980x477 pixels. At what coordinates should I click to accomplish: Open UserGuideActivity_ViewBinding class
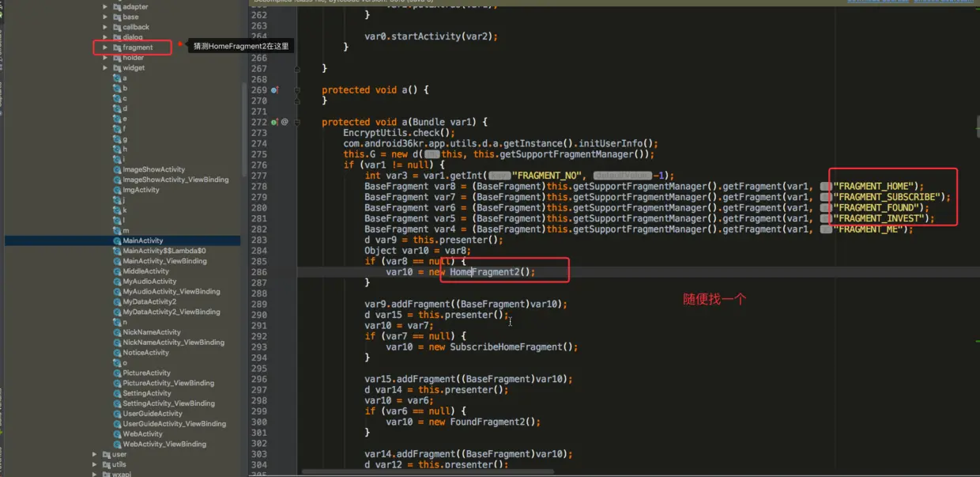175,424
